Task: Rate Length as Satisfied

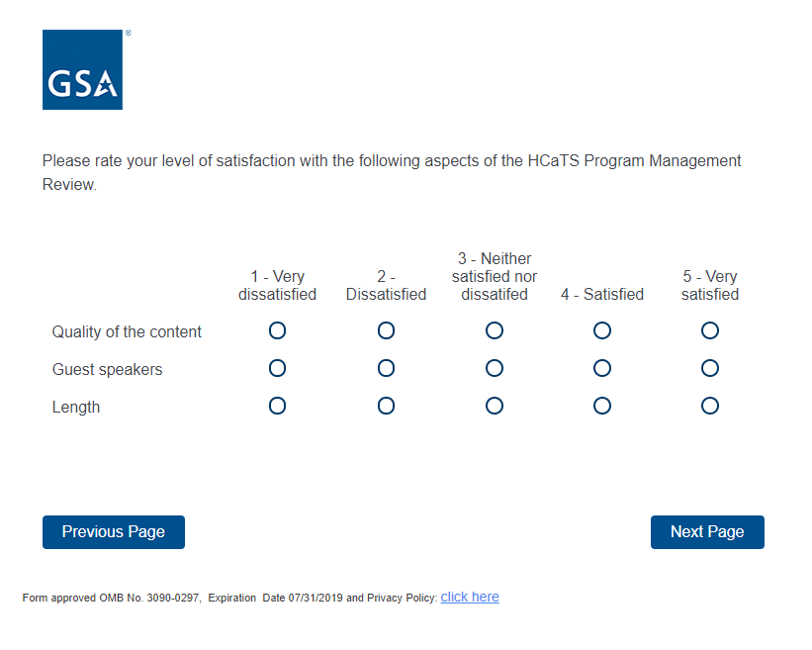Action: point(602,406)
